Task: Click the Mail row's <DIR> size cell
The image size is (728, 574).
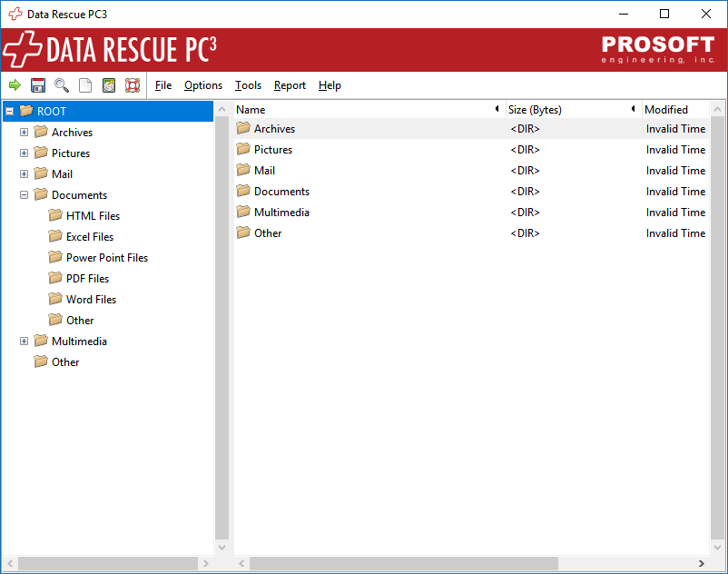Action: [525, 171]
